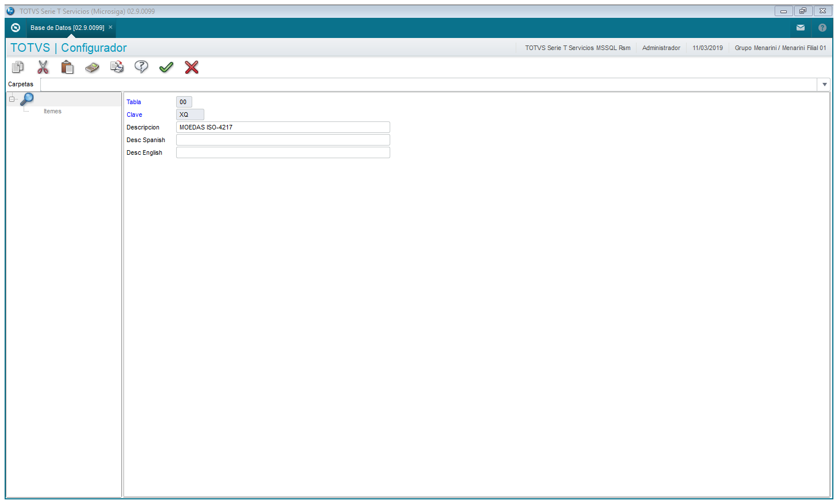Click the date 11/03/2019
The image size is (838, 504).
[x=707, y=48]
